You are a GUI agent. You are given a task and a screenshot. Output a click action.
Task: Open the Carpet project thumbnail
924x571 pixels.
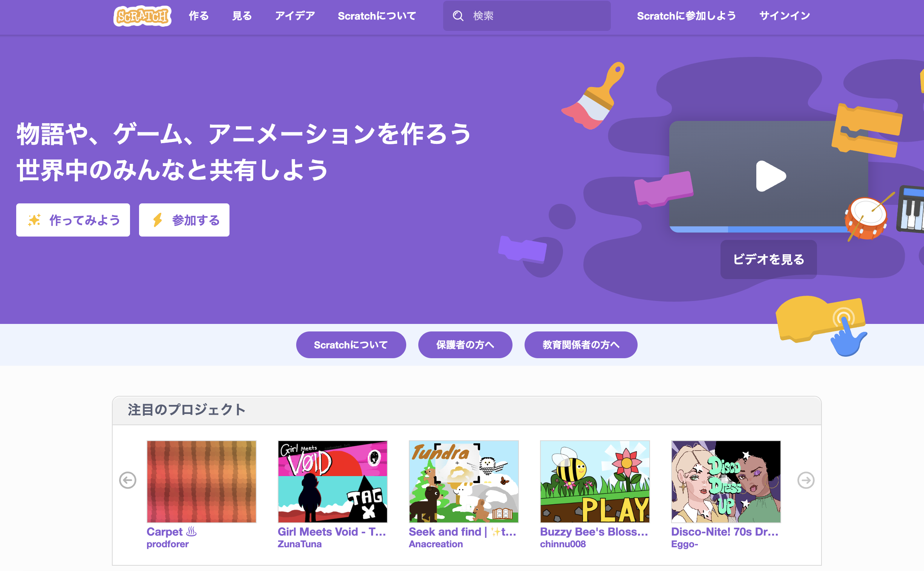pos(201,481)
